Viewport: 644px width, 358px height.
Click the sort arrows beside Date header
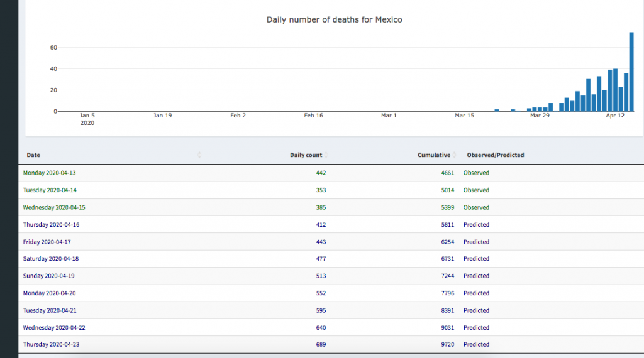pyautogui.click(x=199, y=155)
